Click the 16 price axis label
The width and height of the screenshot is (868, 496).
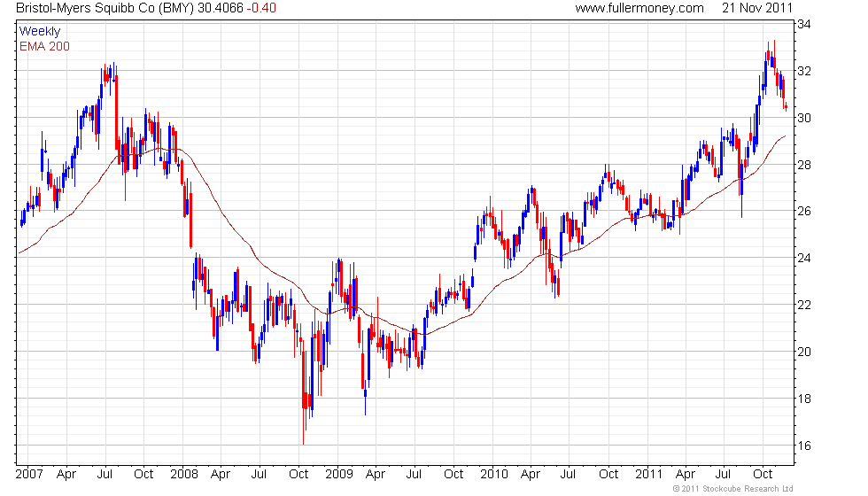click(x=804, y=446)
